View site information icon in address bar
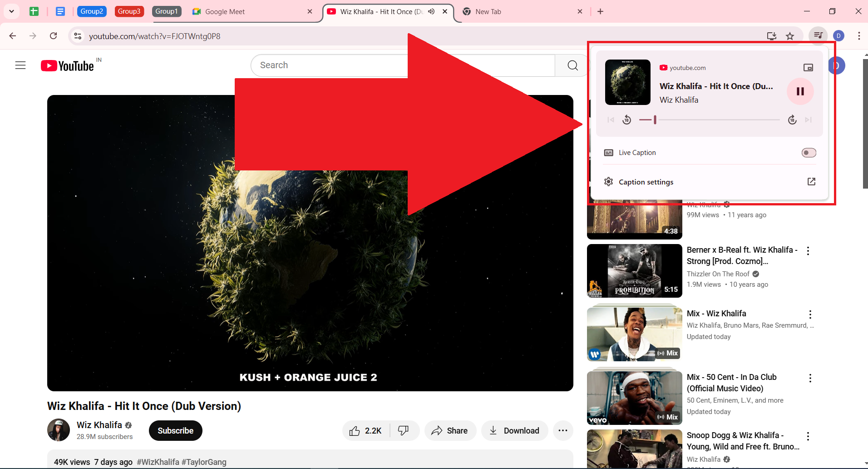868x469 pixels. pyautogui.click(x=78, y=36)
